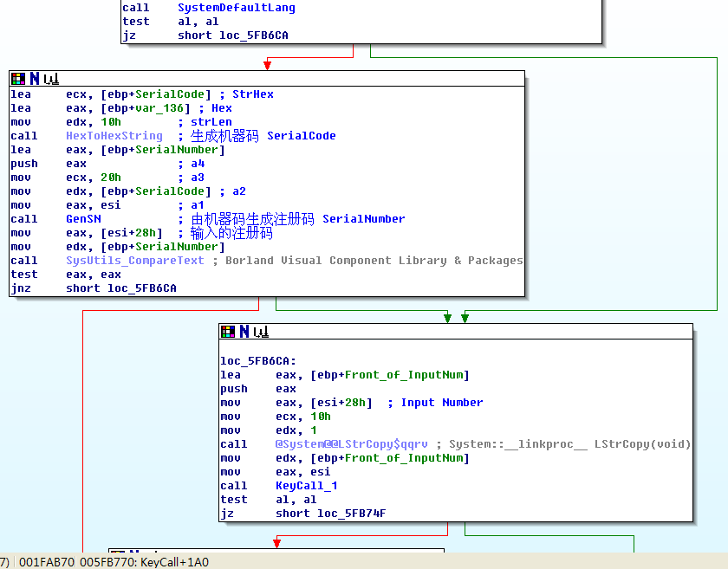Click the 'mov eax, esi' line above KeyCall_1

(x=276, y=473)
